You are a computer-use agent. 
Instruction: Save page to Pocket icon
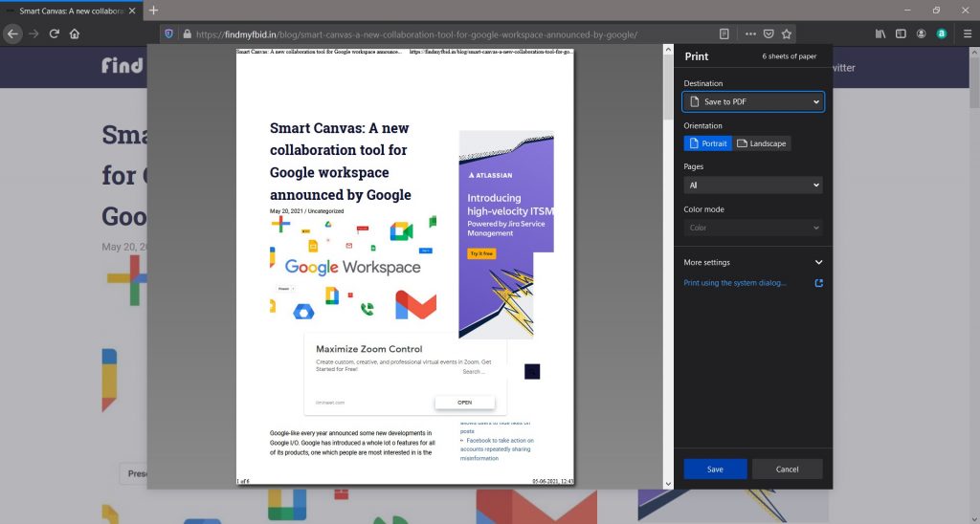click(x=768, y=33)
